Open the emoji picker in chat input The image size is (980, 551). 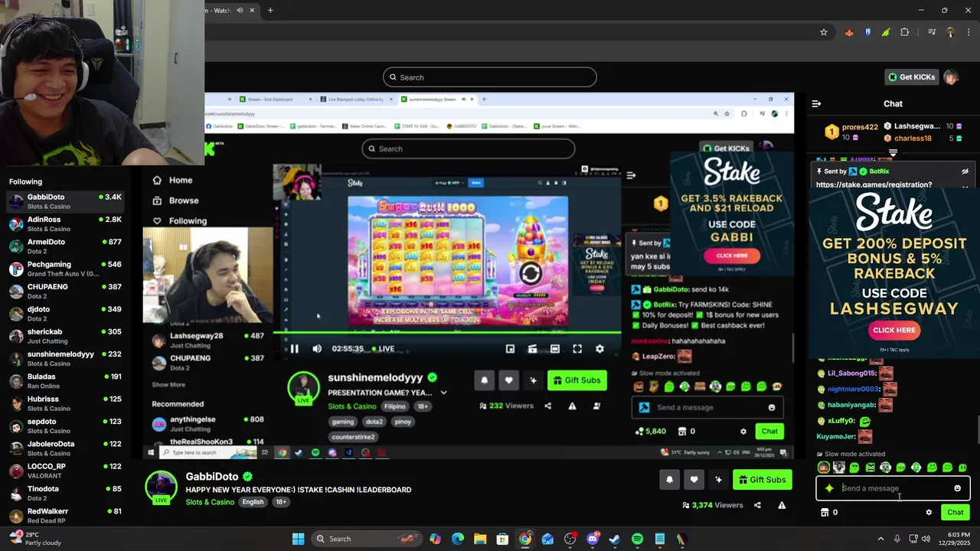pyautogui.click(x=957, y=488)
